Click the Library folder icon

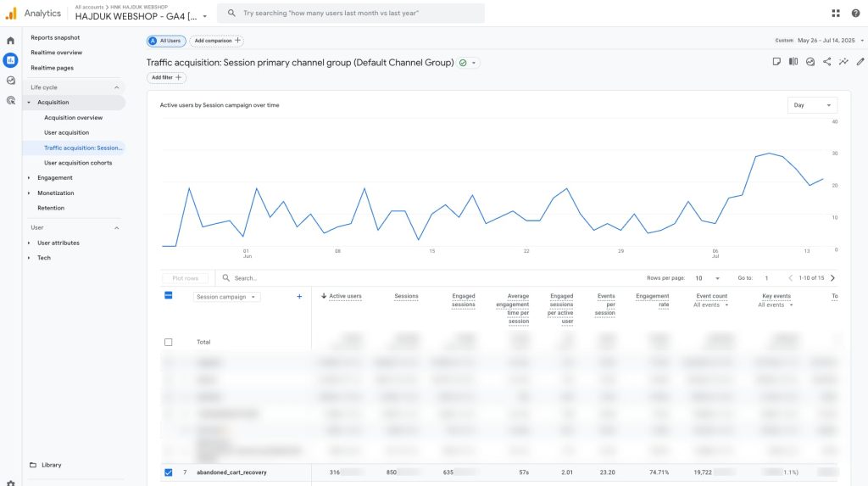click(33, 465)
